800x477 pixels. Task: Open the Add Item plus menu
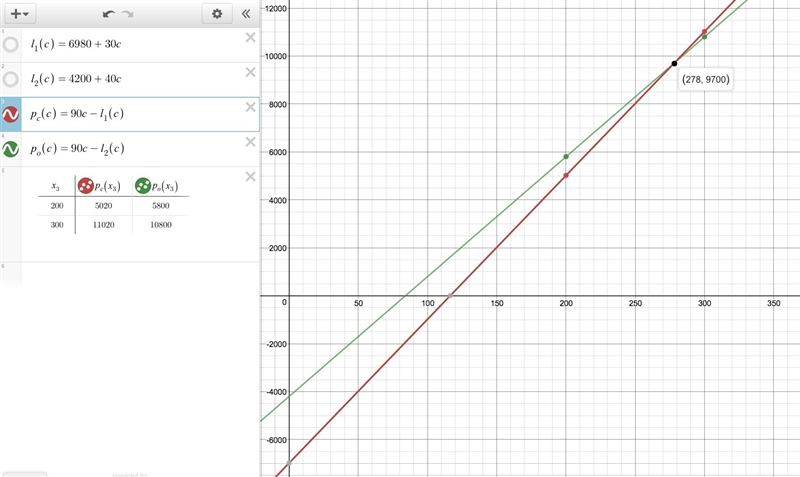click(20, 14)
